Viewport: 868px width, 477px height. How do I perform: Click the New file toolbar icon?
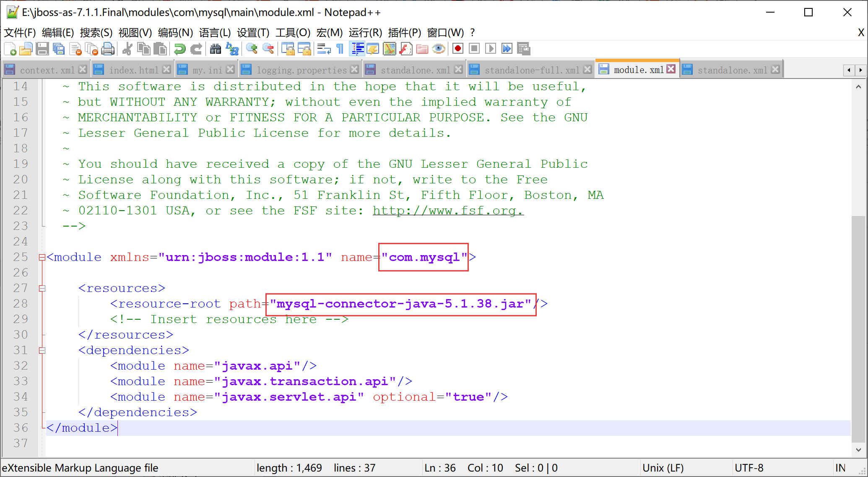pos(10,49)
